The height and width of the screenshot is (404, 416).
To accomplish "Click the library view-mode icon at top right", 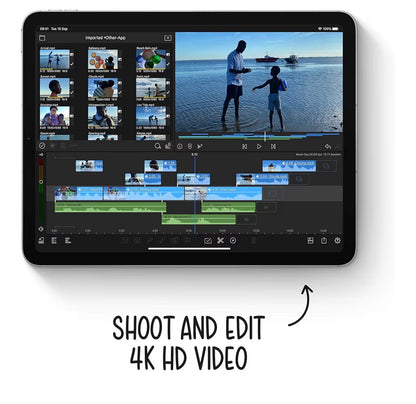I will tap(168, 38).
